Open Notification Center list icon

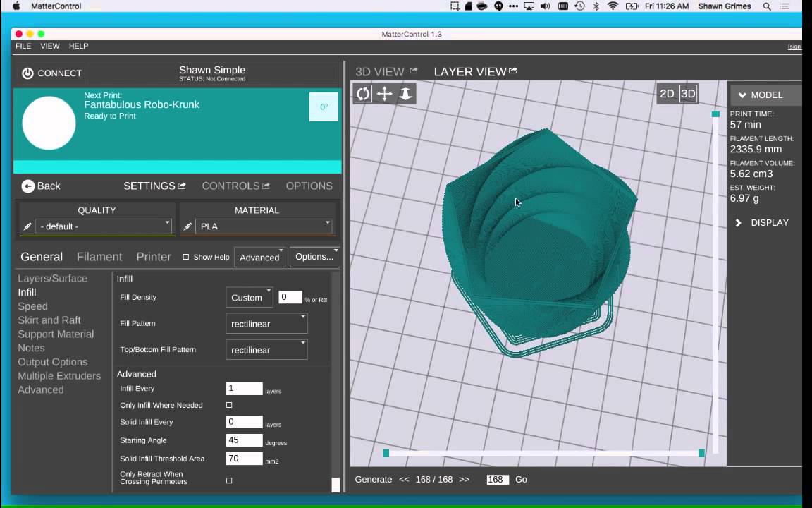[x=785, y=6]
